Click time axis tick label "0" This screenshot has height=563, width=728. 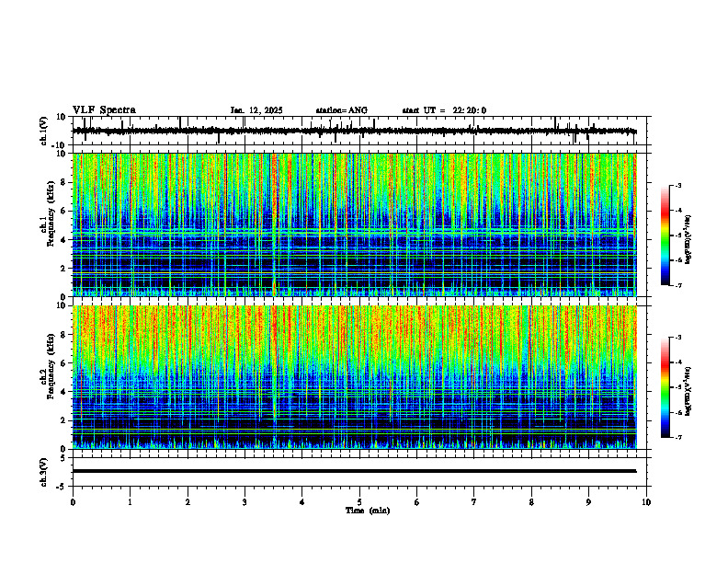[x=73, y=502]
